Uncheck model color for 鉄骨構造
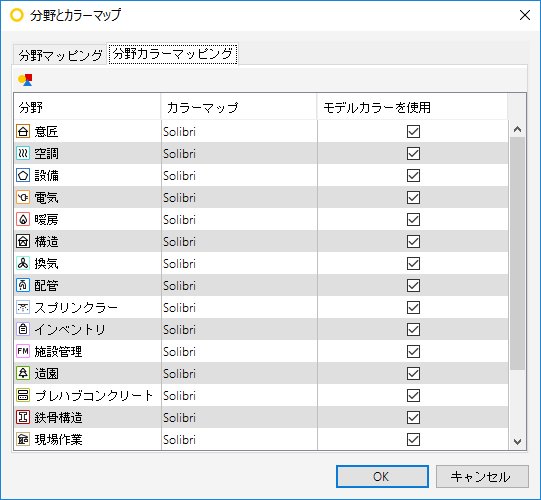 click(413, 417)
